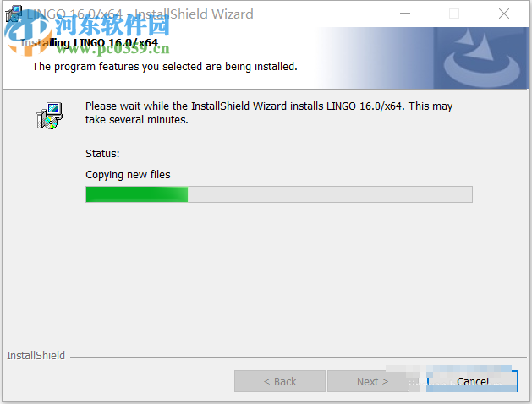
Task: Click the 'Copying new files' status text
Action: point(128,175)
